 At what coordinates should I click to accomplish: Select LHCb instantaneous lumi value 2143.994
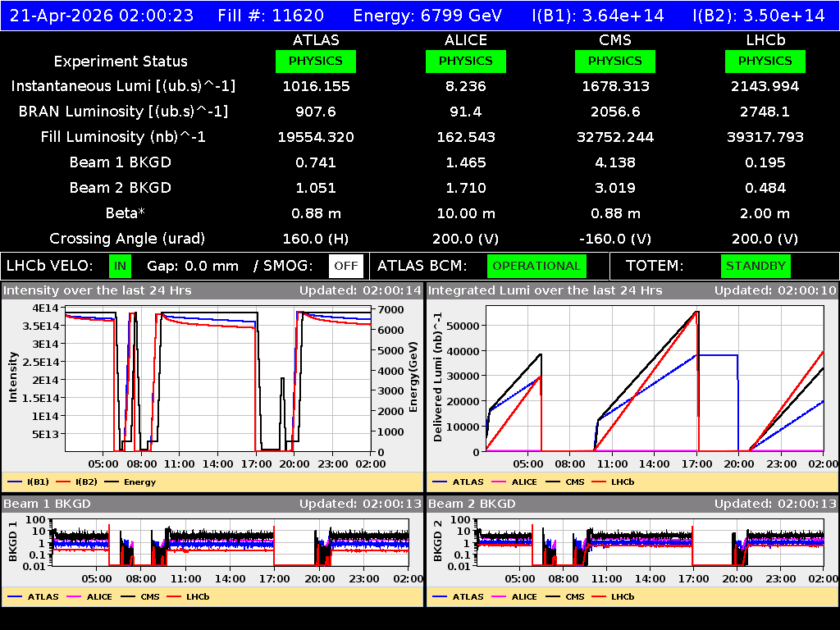click(765, 86)
